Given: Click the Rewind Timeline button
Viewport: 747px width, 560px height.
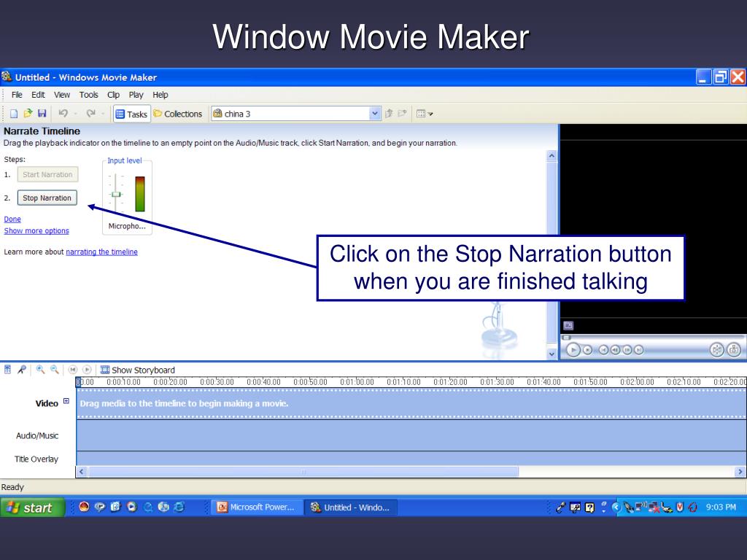Looking at the screenshot, I should pos(73,370).
